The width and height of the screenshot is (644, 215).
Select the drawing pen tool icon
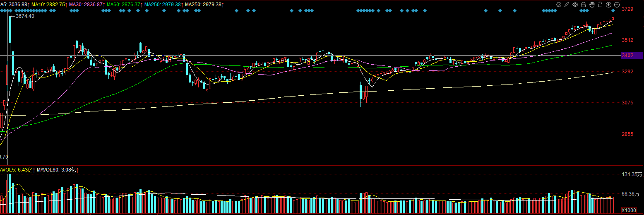[567, 5]
